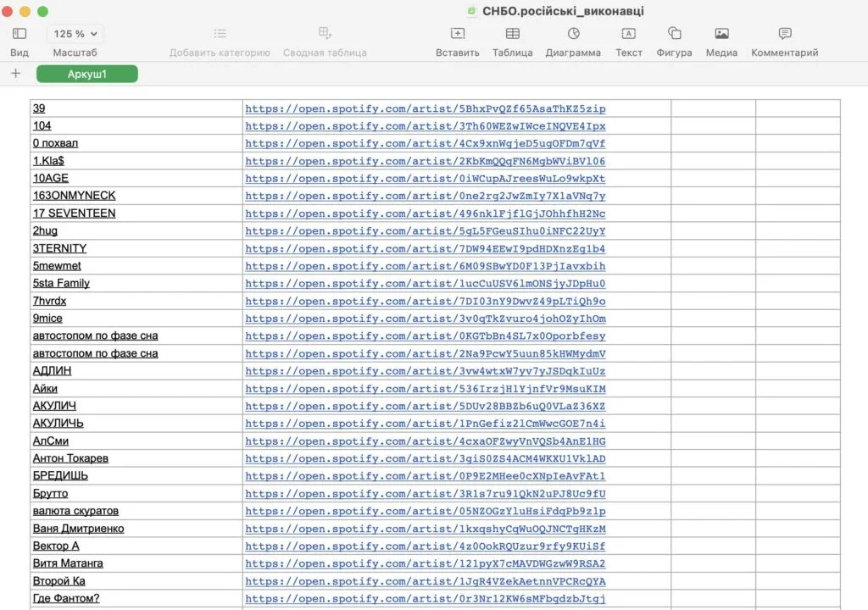Viewport: 868px width, 610px height.
Task: Click the Комментарий comment icon
Action: pyautogui.click(x=784, y=34)
